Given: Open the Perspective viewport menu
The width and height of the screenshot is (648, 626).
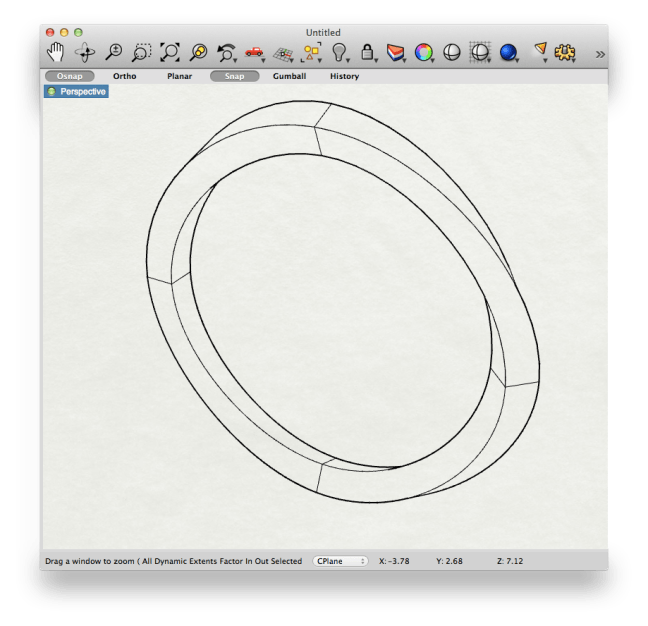Looking at the screenshot, I should coord(76,91).
